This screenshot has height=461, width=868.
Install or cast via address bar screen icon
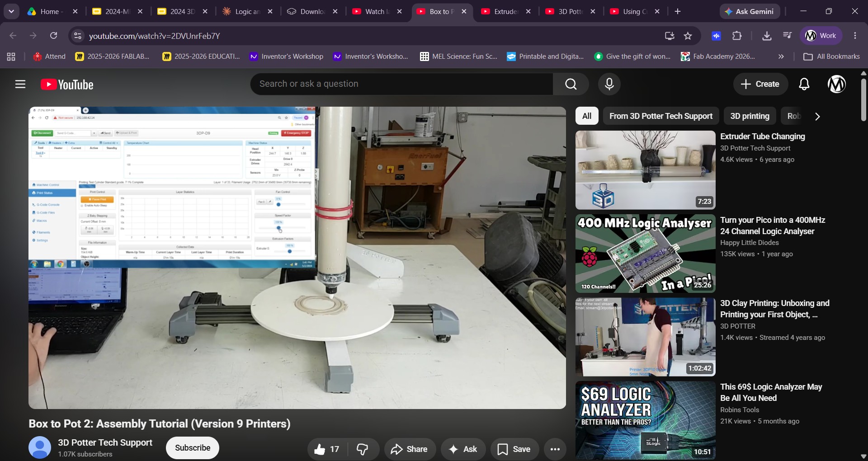click(x=670, y=36)
